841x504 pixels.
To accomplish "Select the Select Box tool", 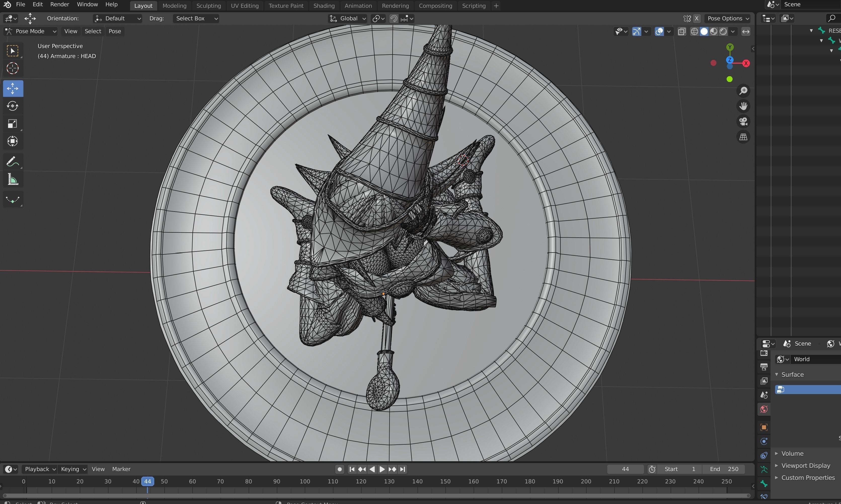I will pyautogui.click(x=13, y=51).
